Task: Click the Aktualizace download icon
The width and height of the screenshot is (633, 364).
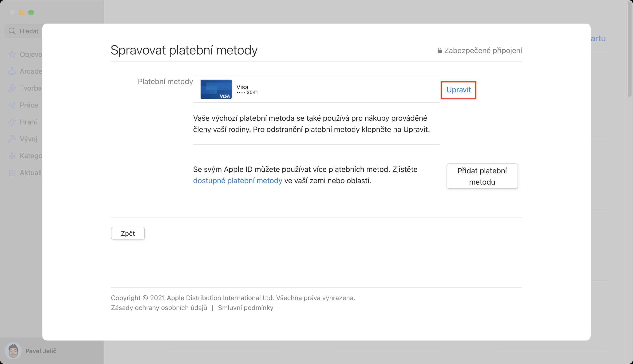Action: [x=12, y=173]
